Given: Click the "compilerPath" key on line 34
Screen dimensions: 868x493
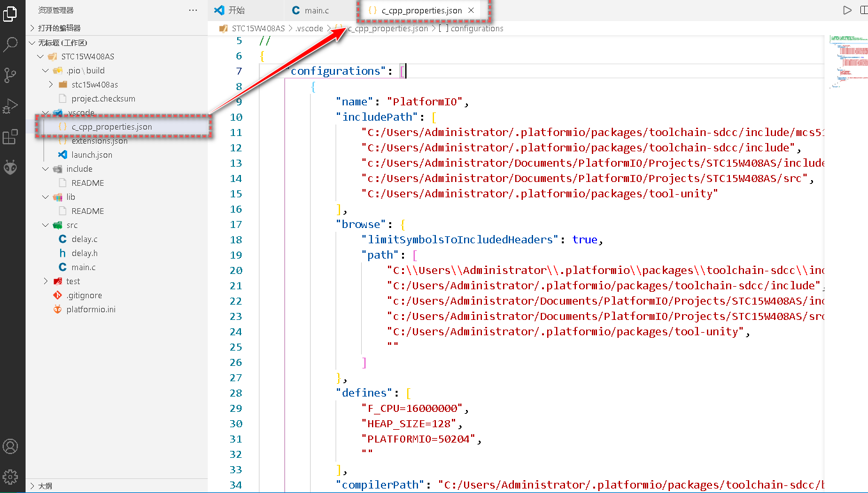Looking at the screenshot, I should click(x=380, y=485).
